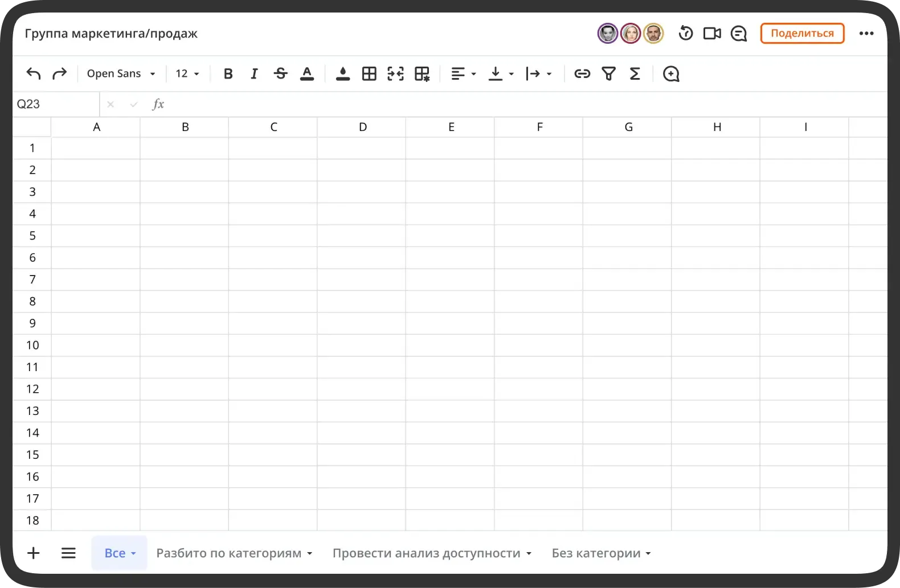Viewport: 900px width, 588px height.
Task: Click the redo arrow icon
Action: [x=59, y=73]
